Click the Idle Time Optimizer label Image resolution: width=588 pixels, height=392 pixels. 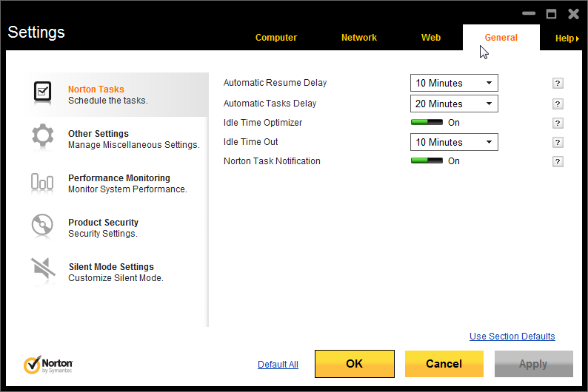262,123
